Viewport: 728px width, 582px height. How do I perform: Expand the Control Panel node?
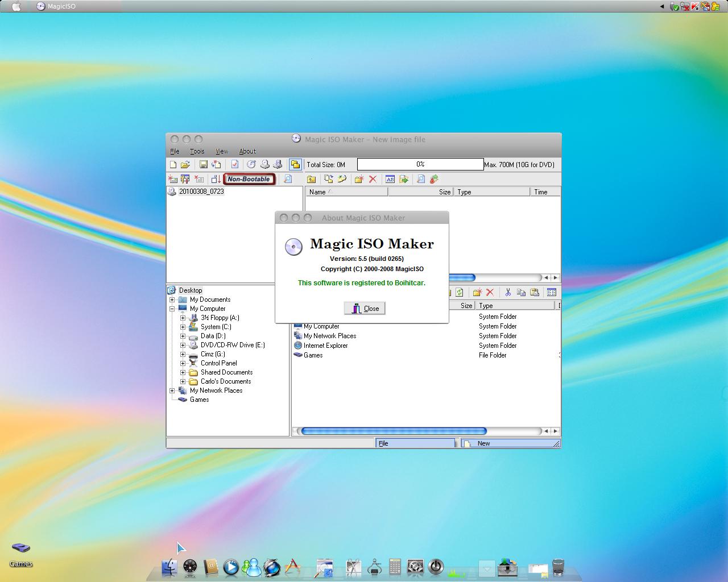tap(183, 363)
